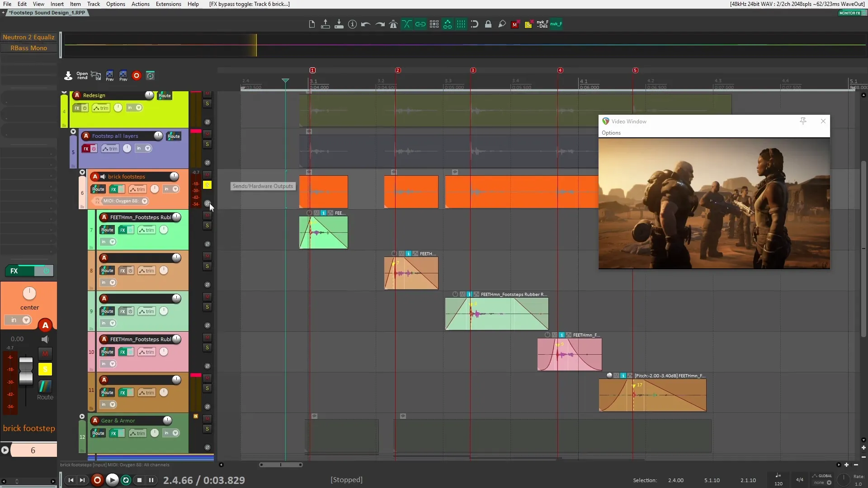Click the Neutron 2 Equalizer FX entry
Screen dimensions: 868x488
pyautogui.click(x=28, y=38)
